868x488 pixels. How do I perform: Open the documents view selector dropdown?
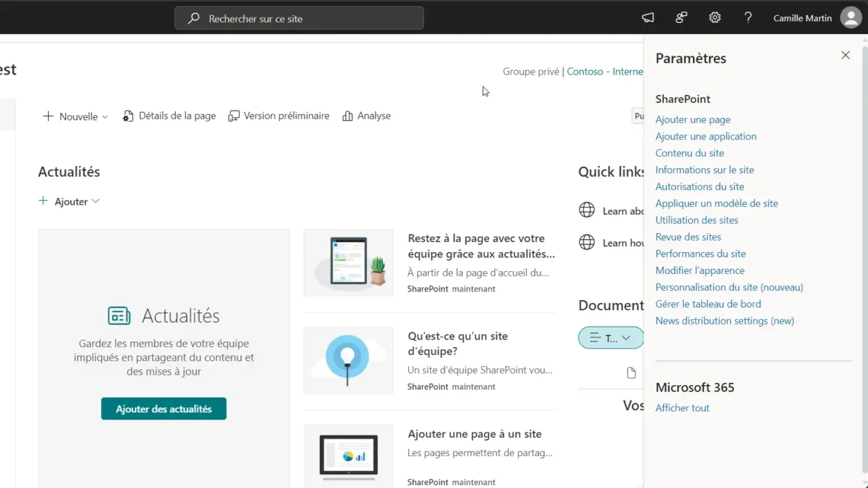(x=611, y=338)
